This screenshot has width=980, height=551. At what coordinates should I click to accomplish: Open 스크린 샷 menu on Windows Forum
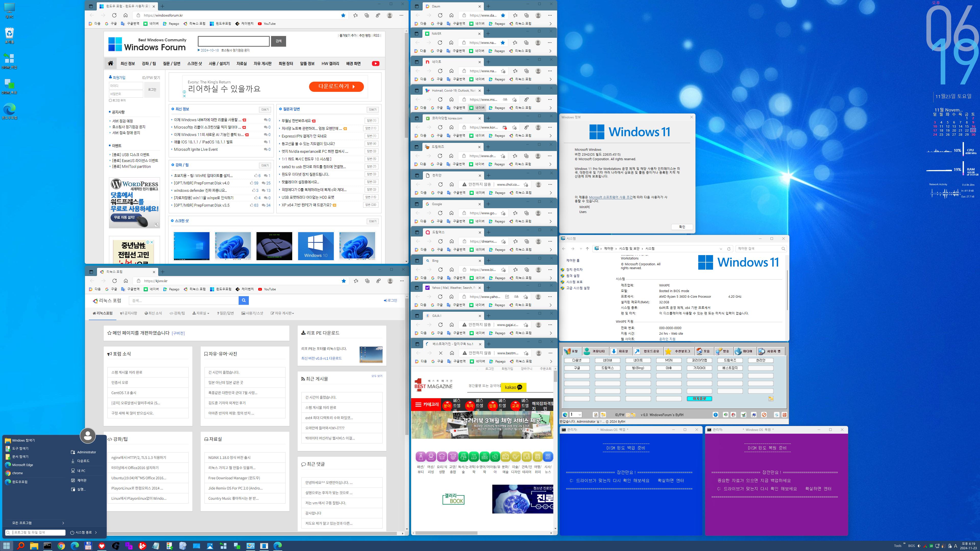click(194, 64)
